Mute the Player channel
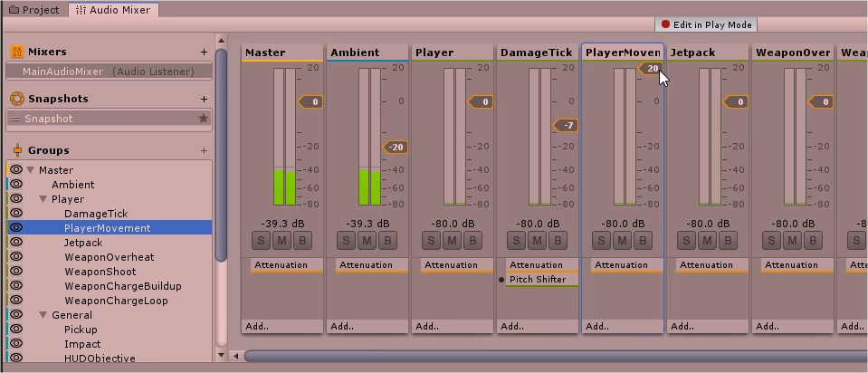 tap(453, 241)
